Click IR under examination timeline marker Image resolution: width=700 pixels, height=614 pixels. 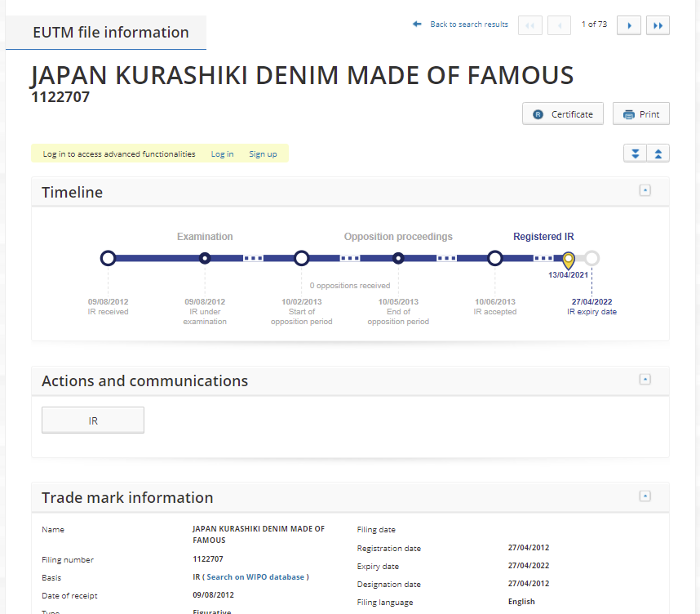coord(205,258)
